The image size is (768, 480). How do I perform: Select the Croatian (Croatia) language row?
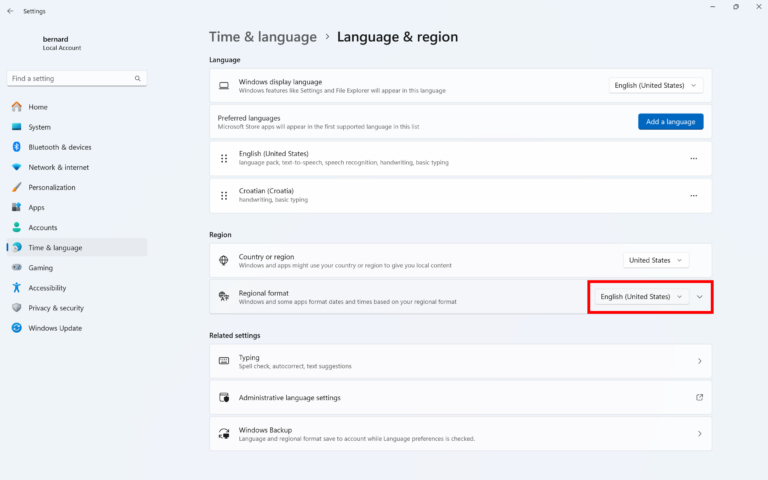[x=460, y=196]
